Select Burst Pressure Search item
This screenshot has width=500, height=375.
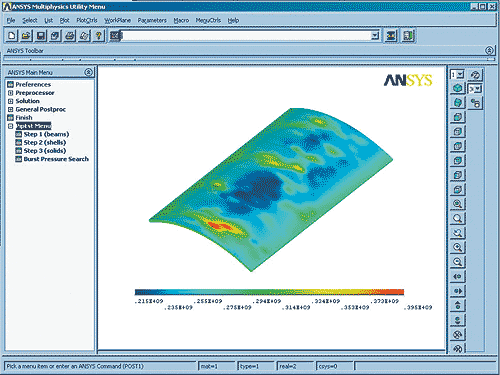(56, 159)
